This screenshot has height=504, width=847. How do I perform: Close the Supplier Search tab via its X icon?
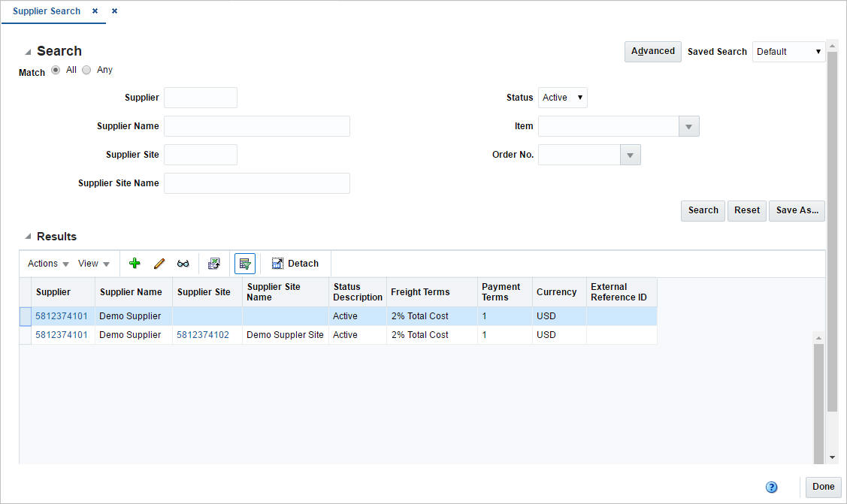(x=94, y=11)
